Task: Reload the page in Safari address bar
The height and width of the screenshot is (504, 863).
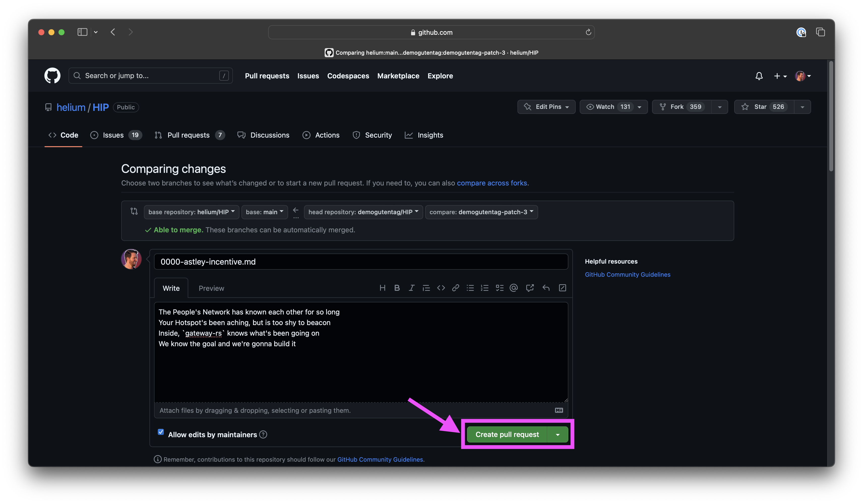Action: (x=588, y=32)
